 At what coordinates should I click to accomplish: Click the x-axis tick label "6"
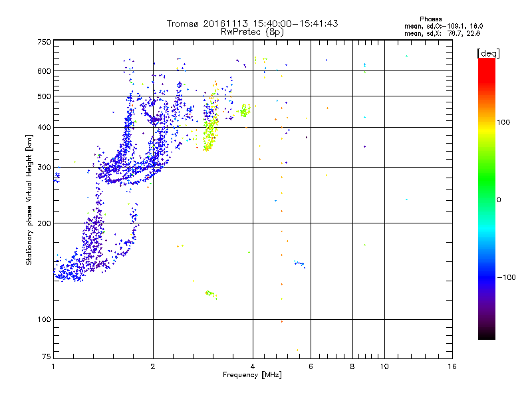point(311,366)
